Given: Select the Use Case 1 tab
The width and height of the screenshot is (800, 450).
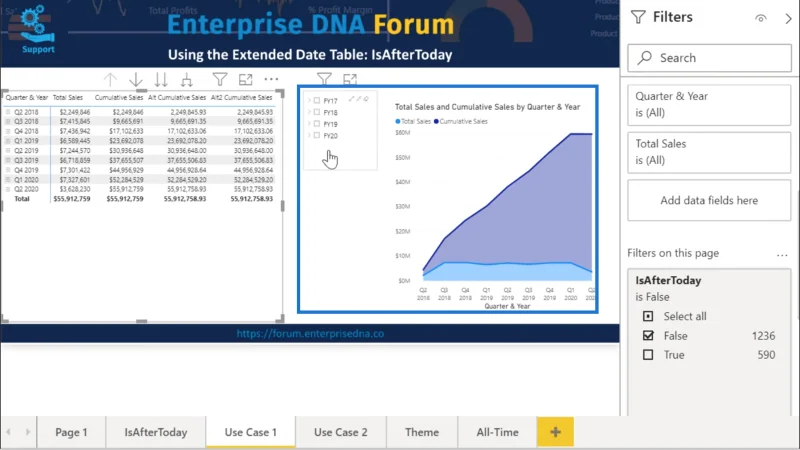Looking at the screenshot, I should [x=251, y=432].
